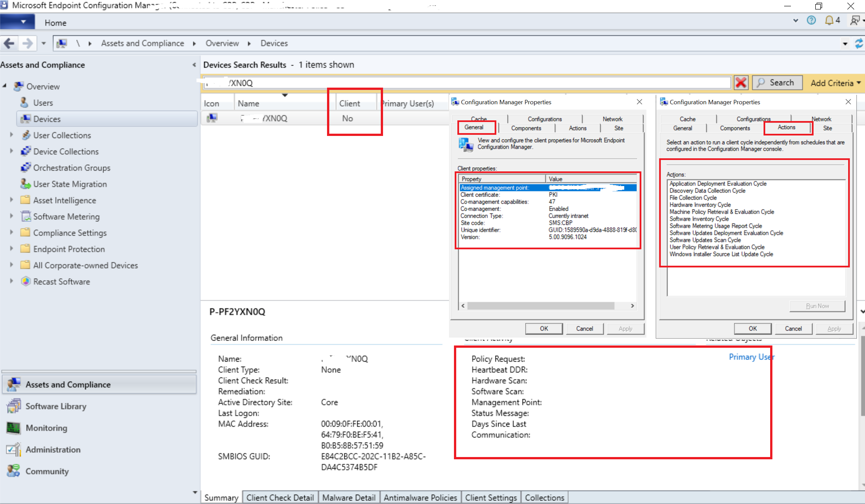Expand the User Collections tree node
The height and width of the screenshot is (504, 865).
pyautogui.click(x=12, y=135)
